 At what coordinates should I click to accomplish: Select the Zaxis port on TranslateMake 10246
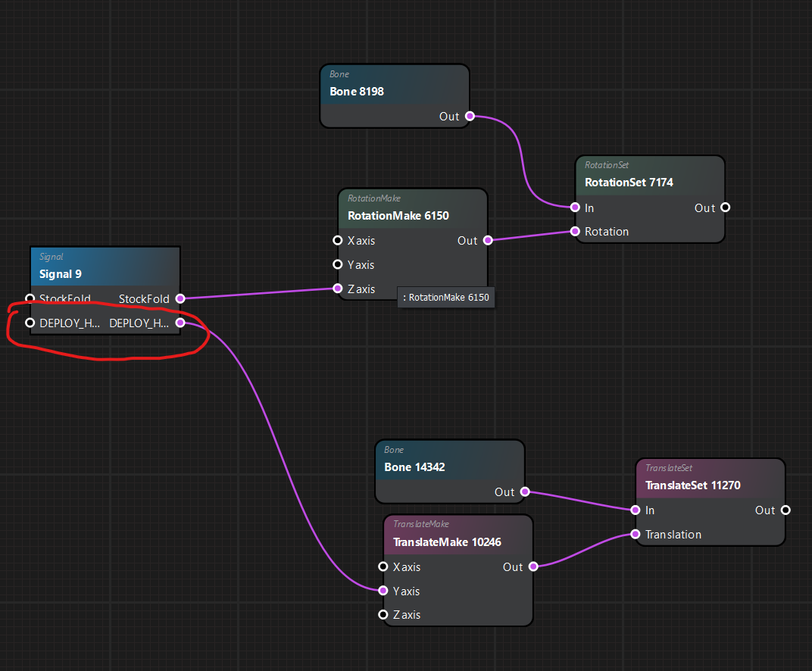[383, 614]
